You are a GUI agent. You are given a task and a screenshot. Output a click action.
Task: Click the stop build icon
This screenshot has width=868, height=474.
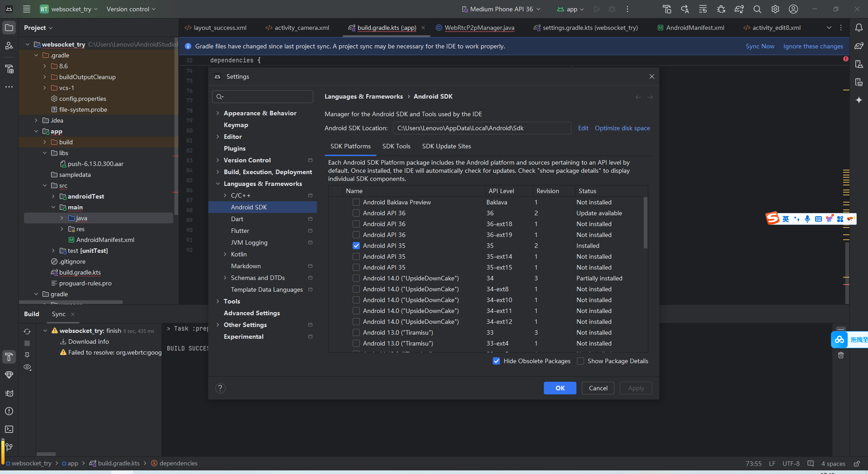click(27, 343)
